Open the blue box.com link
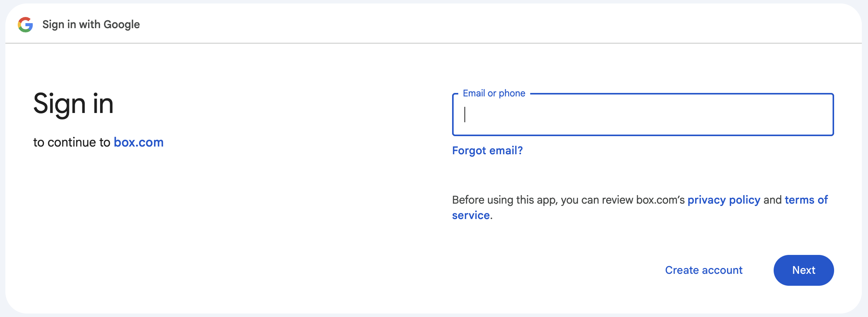The height and width of the screenshot is (317, 868). point(139,142)
